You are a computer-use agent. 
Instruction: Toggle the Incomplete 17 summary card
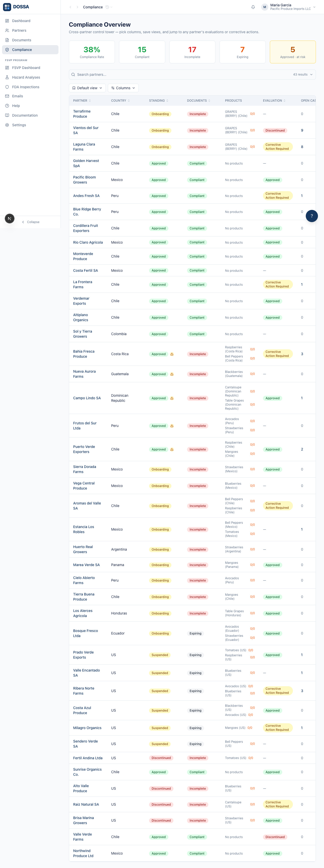coord(192,52)
